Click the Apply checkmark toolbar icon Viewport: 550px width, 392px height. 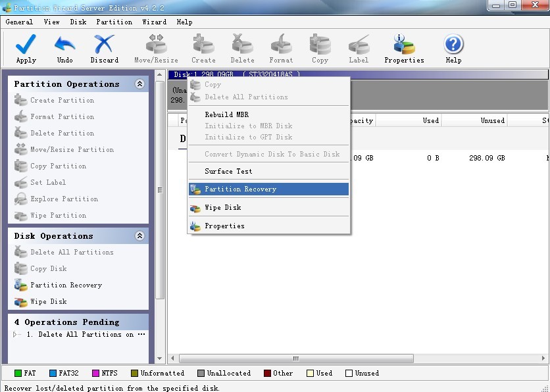click(x=26, y=44)
